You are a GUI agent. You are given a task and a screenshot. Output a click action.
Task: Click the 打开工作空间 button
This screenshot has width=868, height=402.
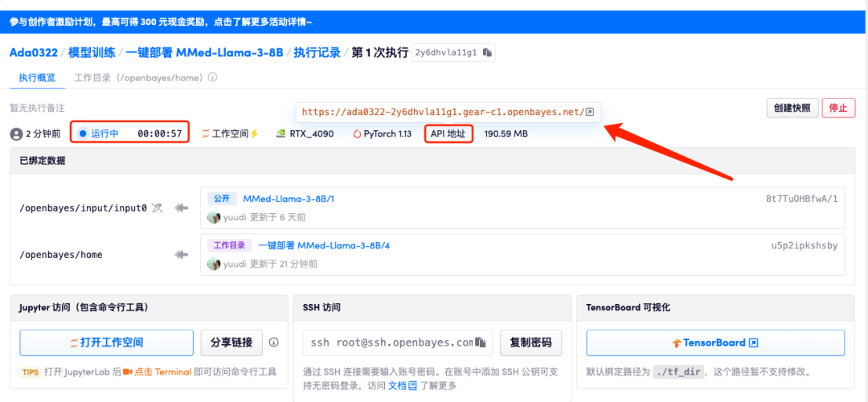tap(106, 343)
